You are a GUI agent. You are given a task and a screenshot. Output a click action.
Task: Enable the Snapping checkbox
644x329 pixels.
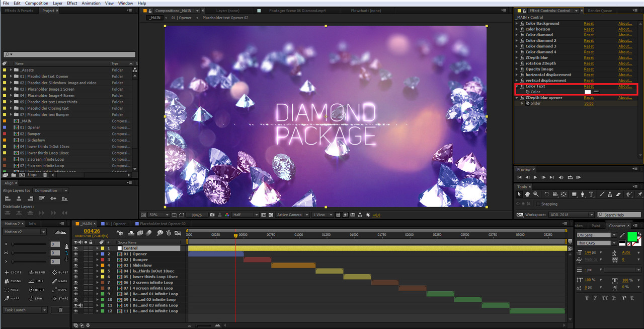538,204
